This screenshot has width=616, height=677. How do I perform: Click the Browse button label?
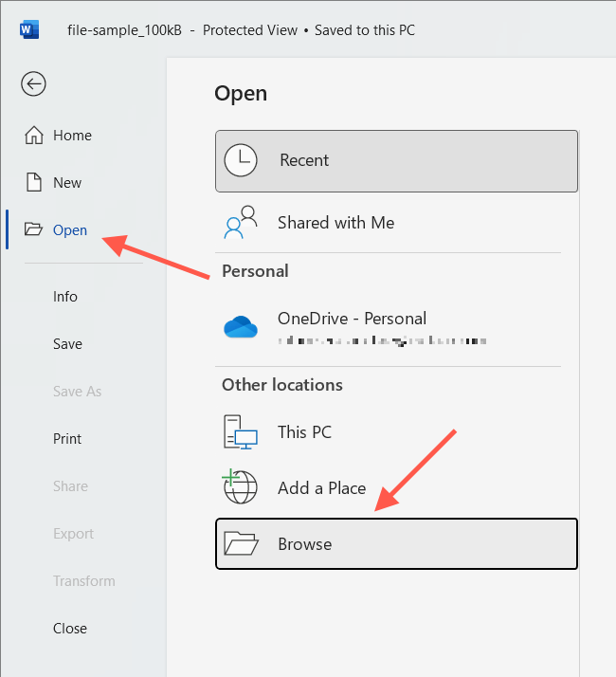click(x=305, y=544)
